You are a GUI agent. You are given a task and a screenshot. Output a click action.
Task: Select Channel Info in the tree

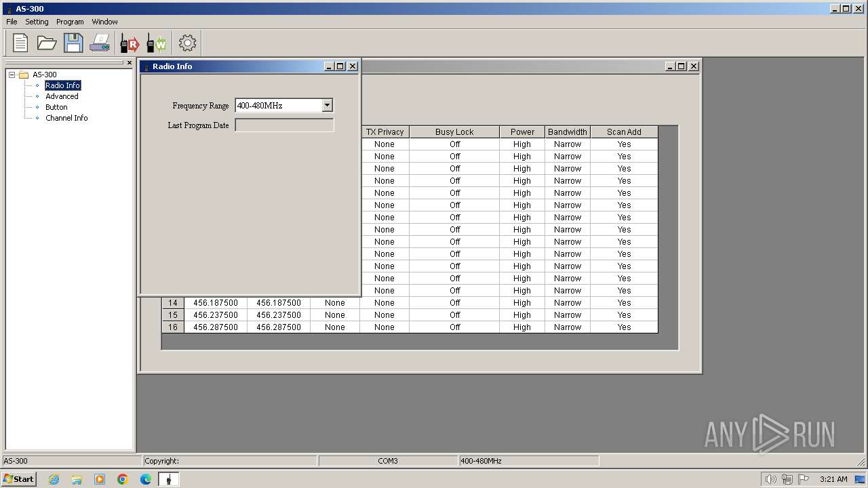coord(66,118)
